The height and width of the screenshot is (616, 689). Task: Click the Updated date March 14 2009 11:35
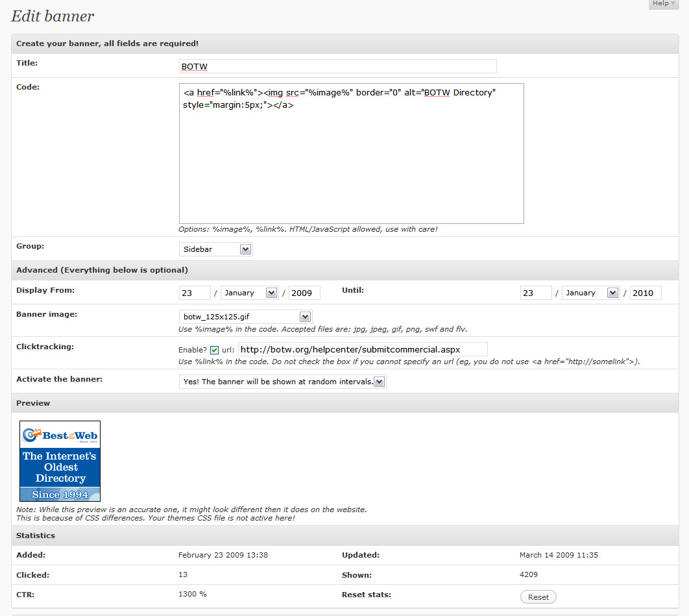pyautogui.click(x=559, y=555)
